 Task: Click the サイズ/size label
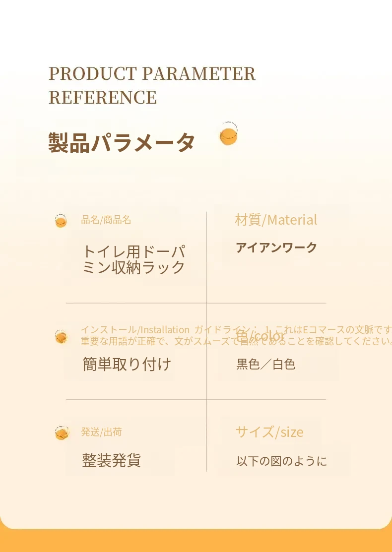269,432
